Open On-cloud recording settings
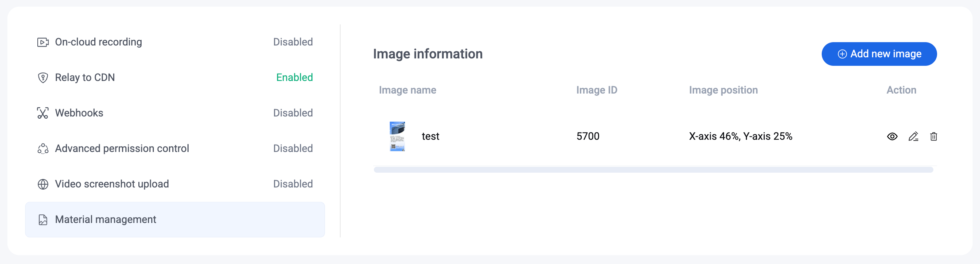 98,42
